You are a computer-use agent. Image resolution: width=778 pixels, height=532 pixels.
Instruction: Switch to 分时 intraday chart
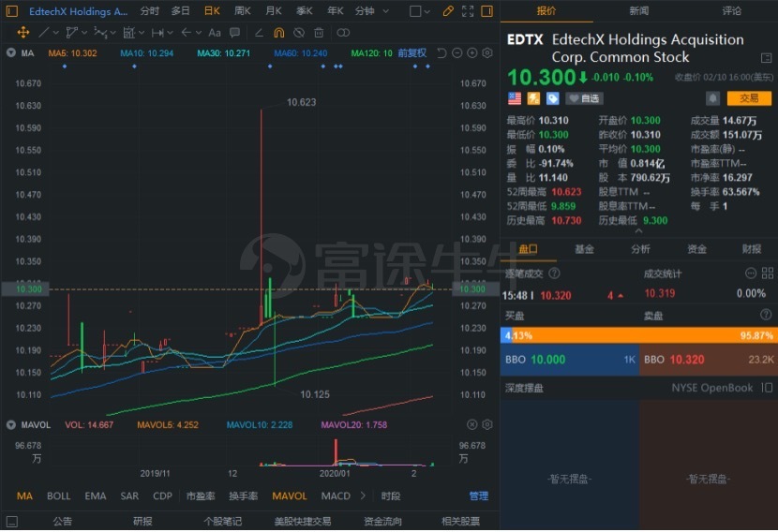pos(149,11)
